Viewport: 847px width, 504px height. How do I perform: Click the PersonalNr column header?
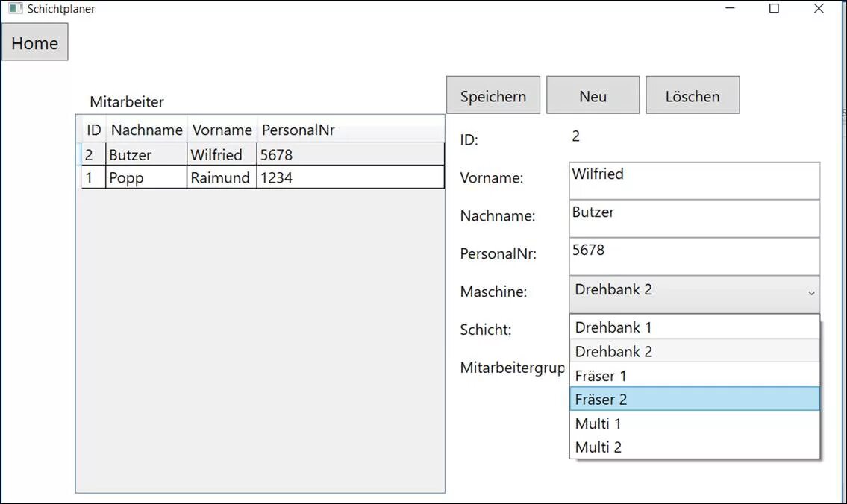tap(299, 130)
